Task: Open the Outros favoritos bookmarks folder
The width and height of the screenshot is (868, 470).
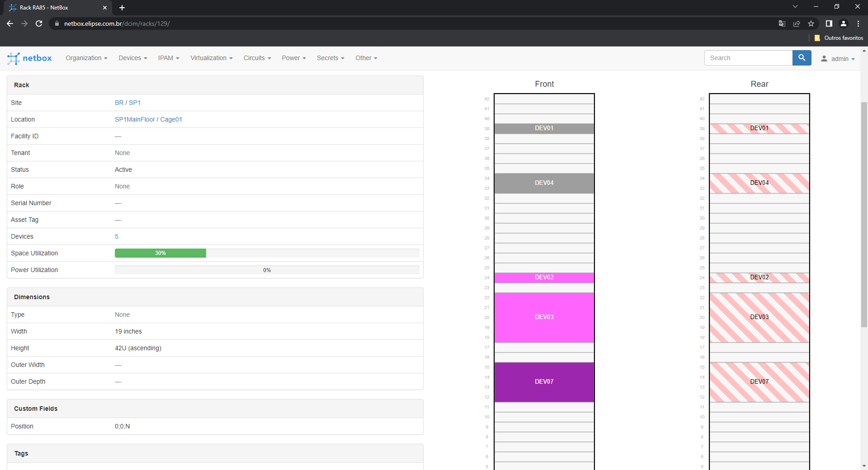Action: 839,38
